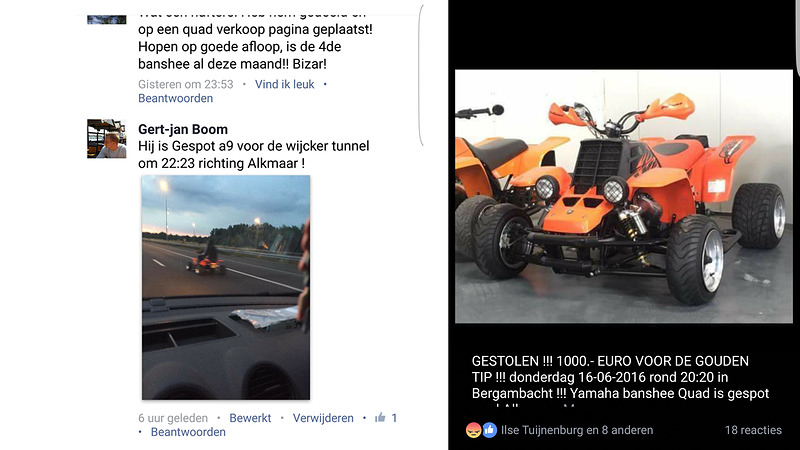
Task: Open the orange Yamaha banshee quad photo
Action: [x=623, y=196]
